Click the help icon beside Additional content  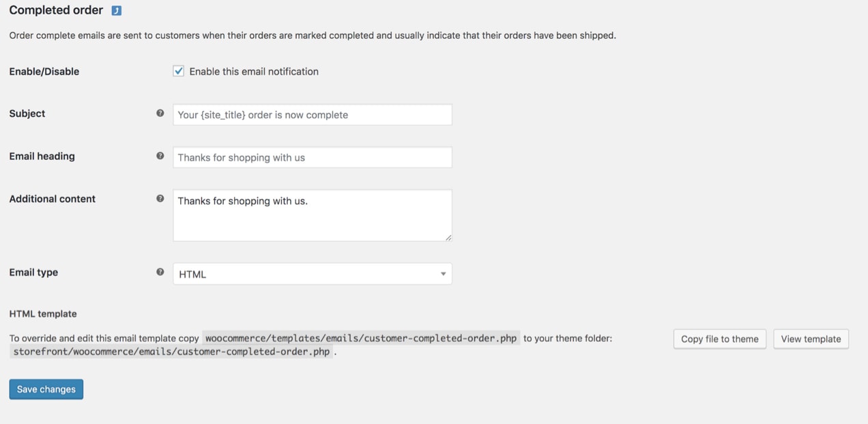coord(160,197)
